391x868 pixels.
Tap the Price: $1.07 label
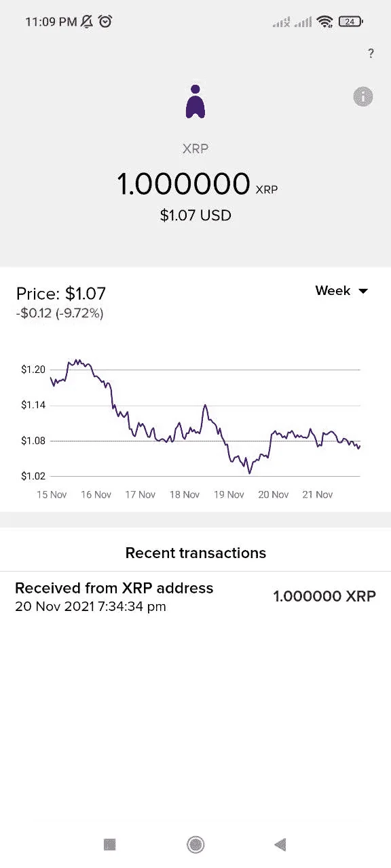61,294
